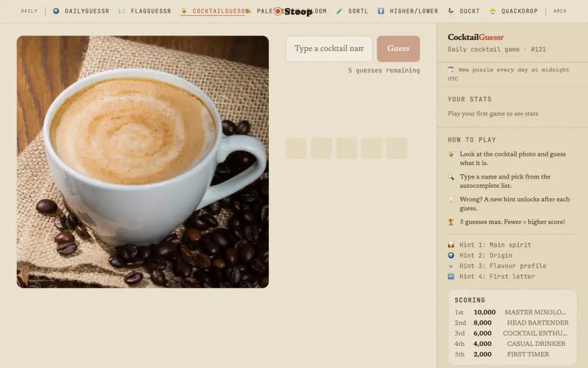
Task: Click the pencil icon beside Sortl
Action: [x=339, y=11]
